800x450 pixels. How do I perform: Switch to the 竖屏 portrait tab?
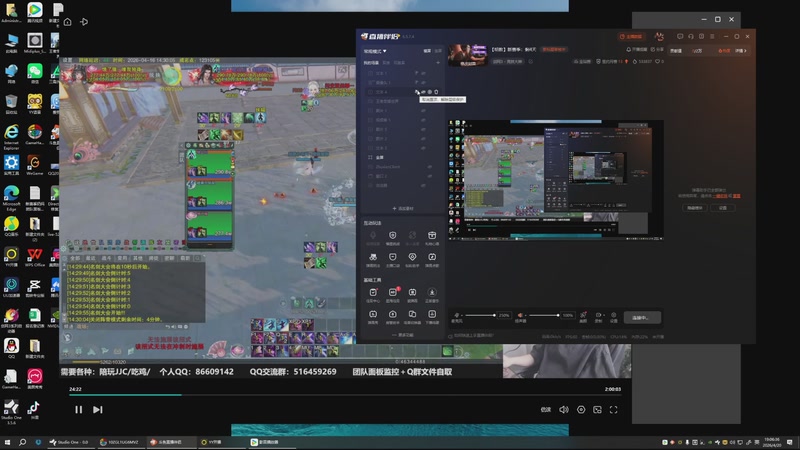(x=438, y=51)
